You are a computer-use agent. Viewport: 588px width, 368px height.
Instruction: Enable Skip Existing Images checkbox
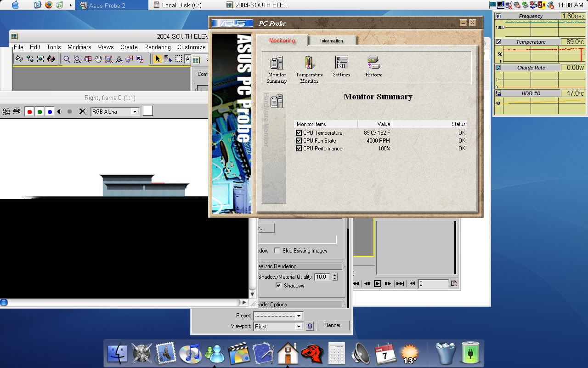click(277, 251)
